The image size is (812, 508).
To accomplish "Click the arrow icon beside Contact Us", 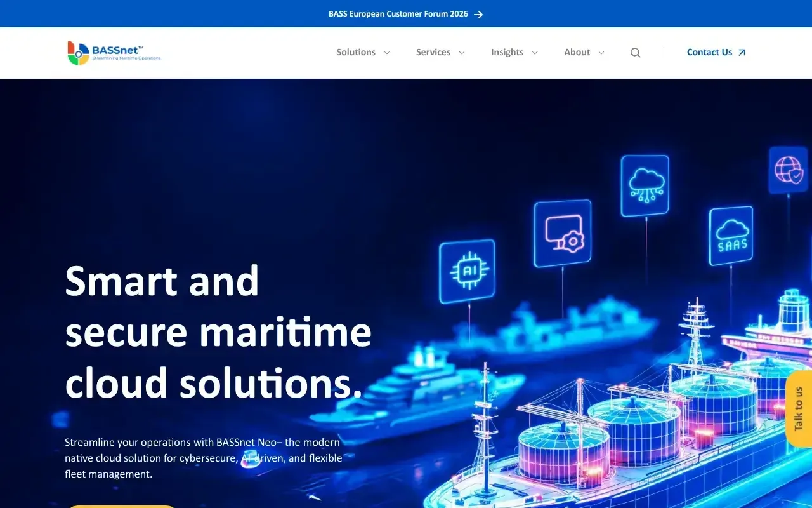I will tap(742, 53).
